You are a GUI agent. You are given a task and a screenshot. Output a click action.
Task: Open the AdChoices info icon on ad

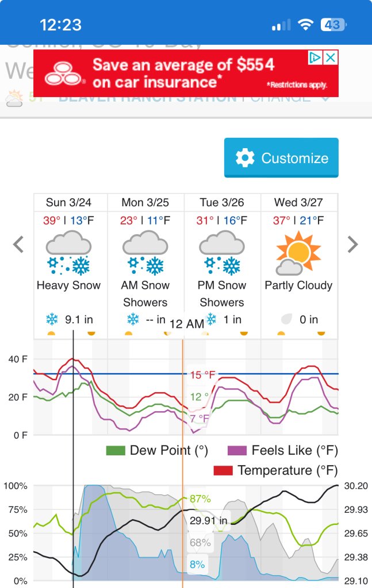pyautogui.click(x=315, y=57)
